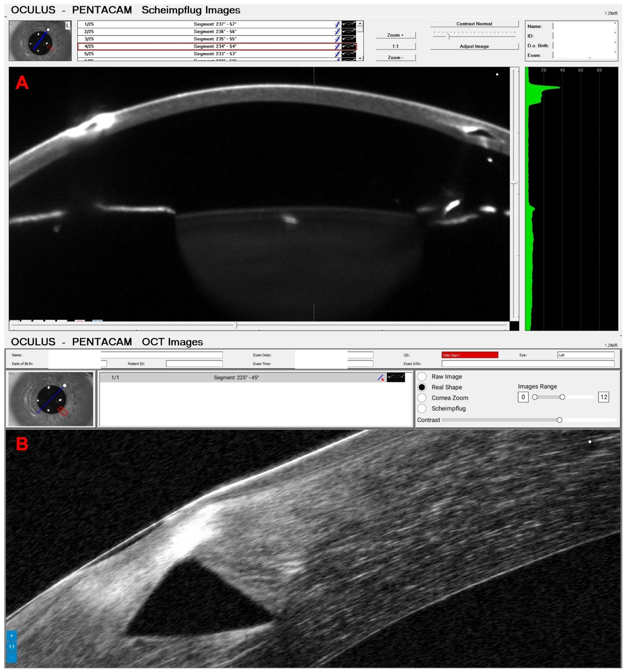Image resolution: width=626 pixels, height=672 pixels.
Task: Click the Eye field showing Left
Action: [586, 355]
